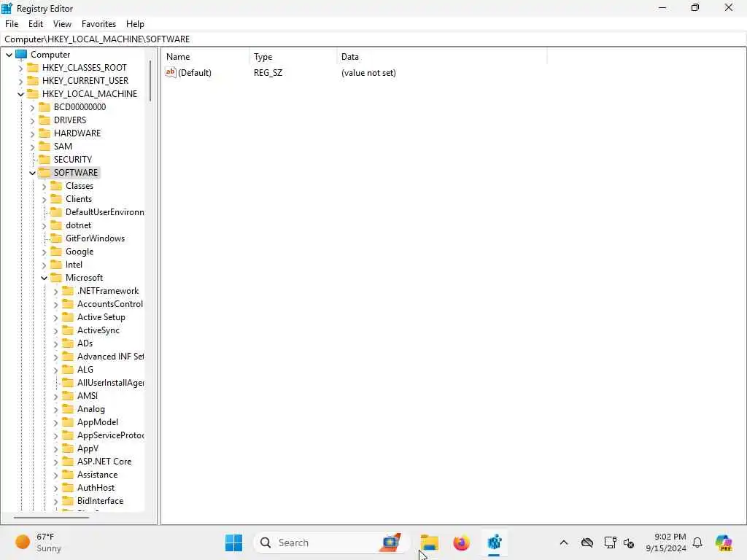Select the ASP.NET Core key
This screenshot has width=747, height=560.
point(104,462)
